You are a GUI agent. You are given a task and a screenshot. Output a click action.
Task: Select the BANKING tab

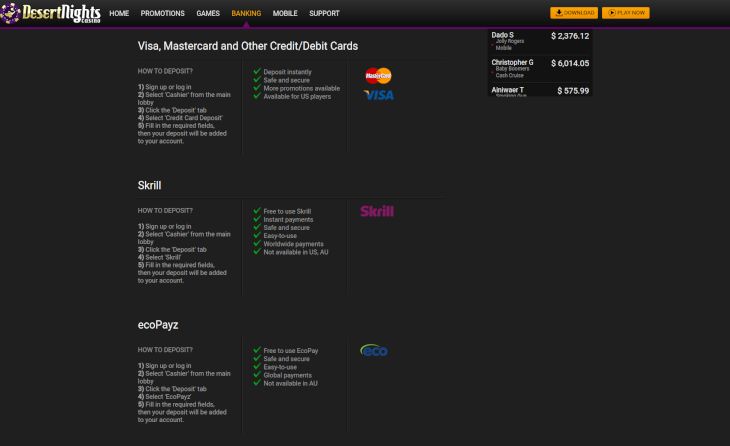pyautogui.click(x=246, y=14)
